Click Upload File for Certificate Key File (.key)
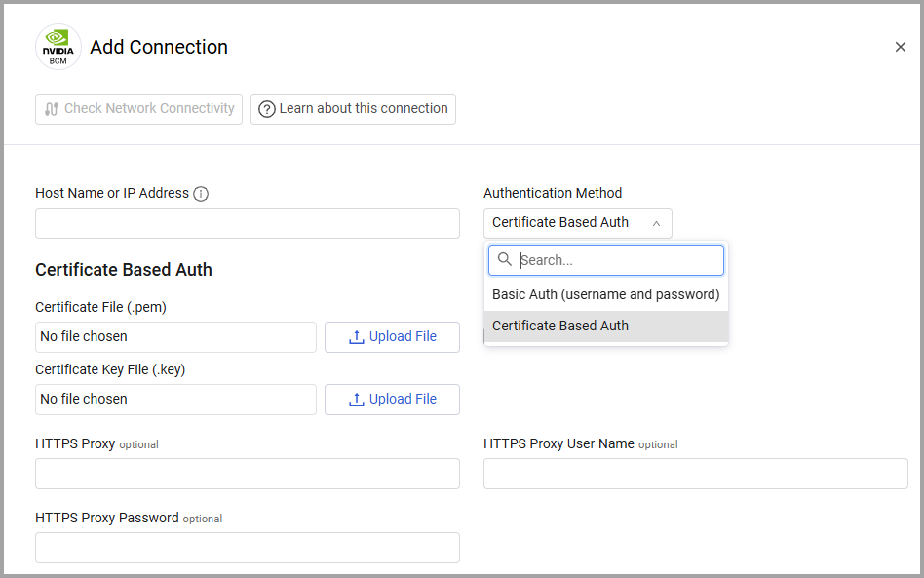This screenshot has height=578, width=924. 392,400
